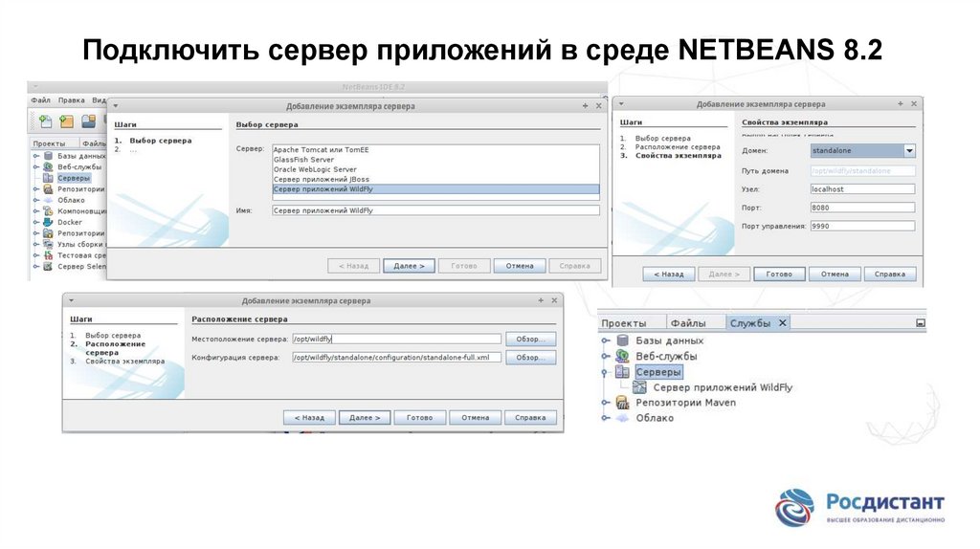Click the Maven repositories icon in Службы panel
The image size is (980, 549).
coord(622,403)
